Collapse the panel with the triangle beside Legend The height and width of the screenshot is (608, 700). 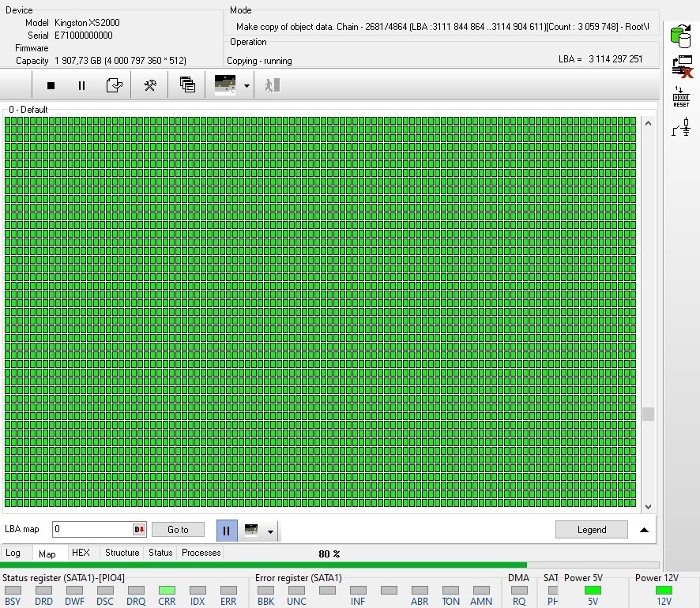point(645,530)
